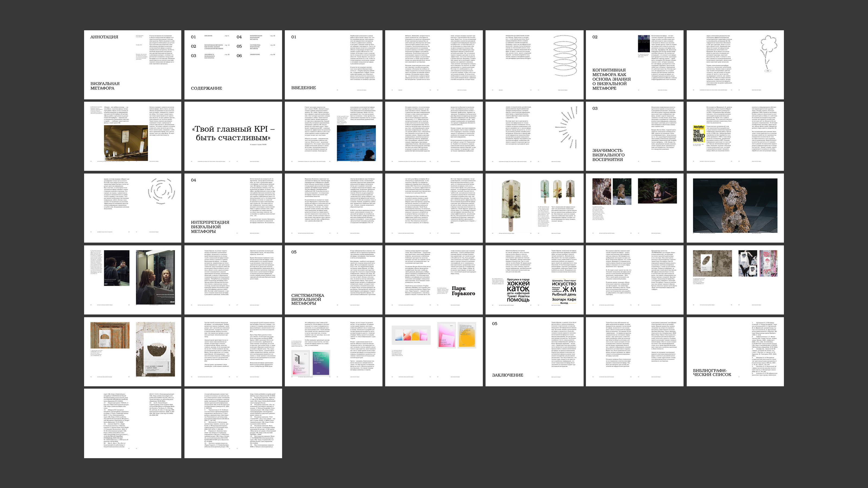The width and height of the screenshot is (868, 488).
Task: Click the blue KPI poster photo spread
Action: pos(333,136)
